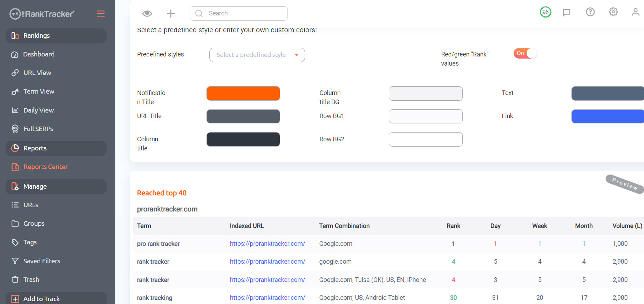
Task: Open the settings gear icon
Action: [613, 12]
